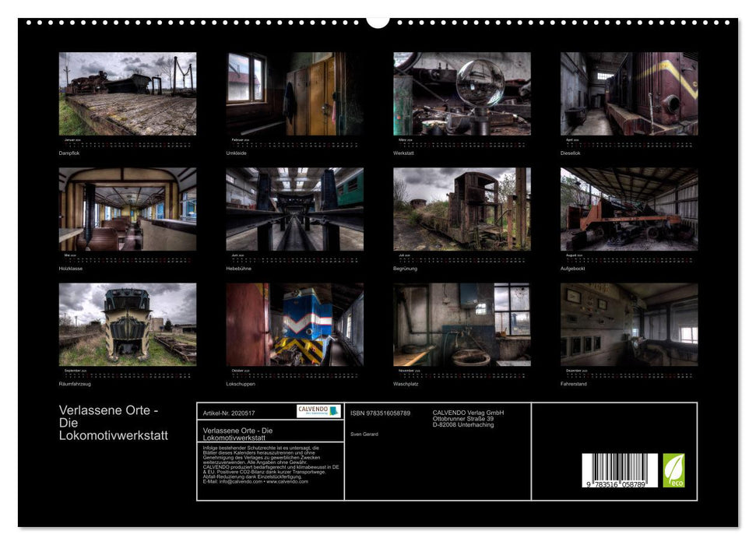Click the CALVENDO publisher logo
Viewport: 756px width, 545px height.
point(317,411)
